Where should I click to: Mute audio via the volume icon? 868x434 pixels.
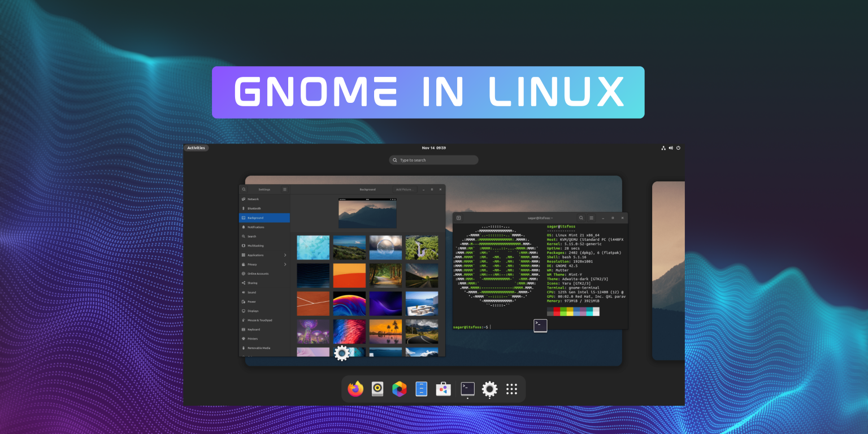[x=671, y=147]
